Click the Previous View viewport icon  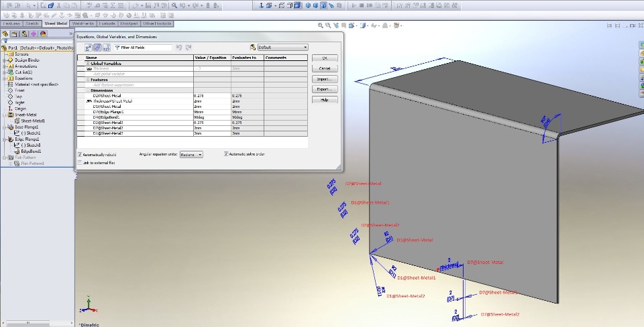[x=336, y=25]
